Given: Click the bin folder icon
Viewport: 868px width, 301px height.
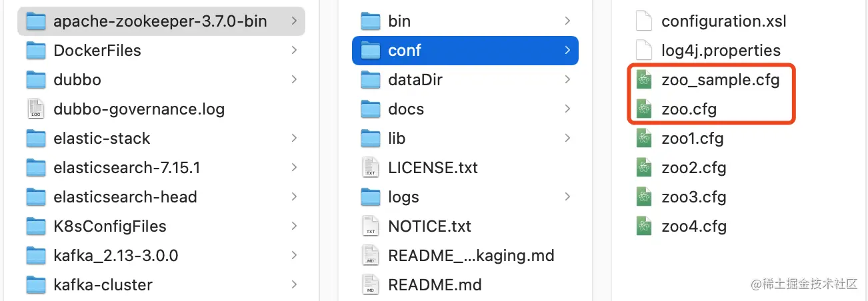Looking at the screenshot, I should point(370,21).
